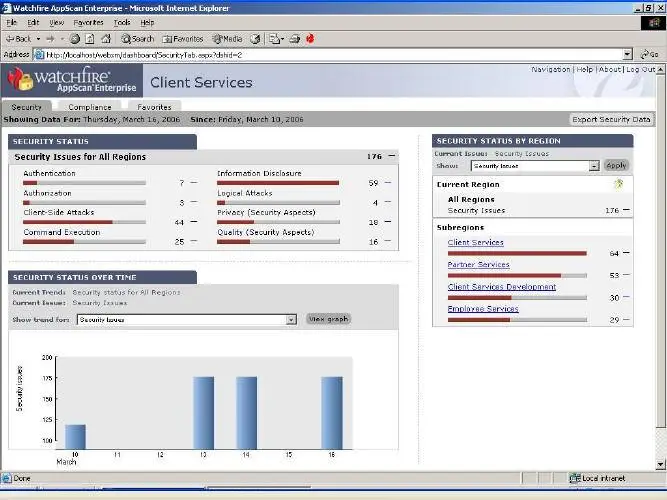Screen dimensions: 667x500
Task: Open the Help menu in menu bar
Action: 147,23
